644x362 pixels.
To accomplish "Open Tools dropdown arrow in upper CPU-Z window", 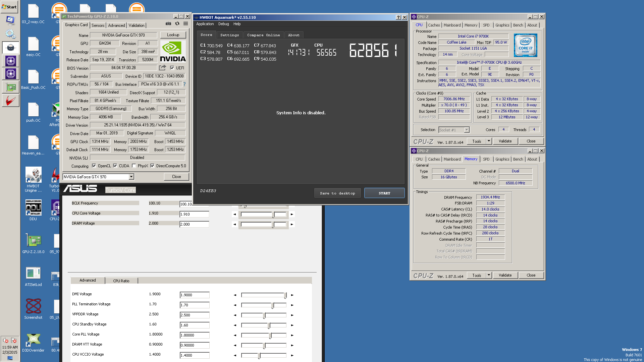I will (x=489, y=141).
